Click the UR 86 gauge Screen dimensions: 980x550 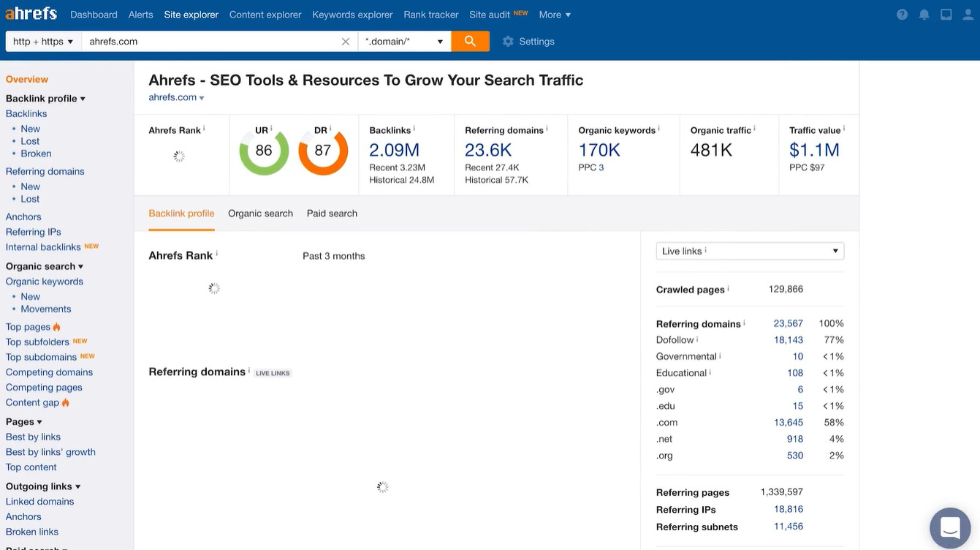[x=264, y=151]
